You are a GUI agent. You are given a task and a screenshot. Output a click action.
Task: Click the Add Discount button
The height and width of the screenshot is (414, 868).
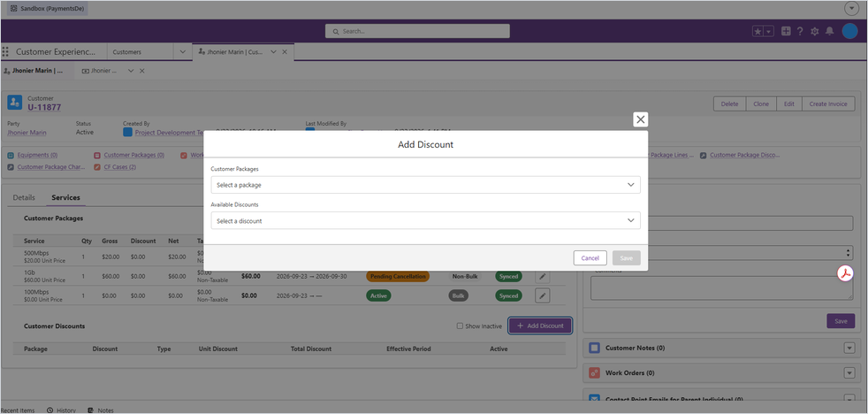(540, 326)
